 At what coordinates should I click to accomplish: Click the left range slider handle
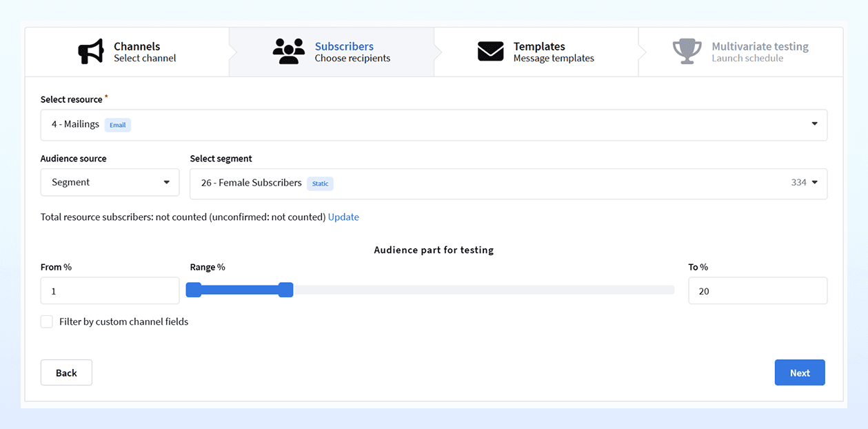tap(194, 290)
